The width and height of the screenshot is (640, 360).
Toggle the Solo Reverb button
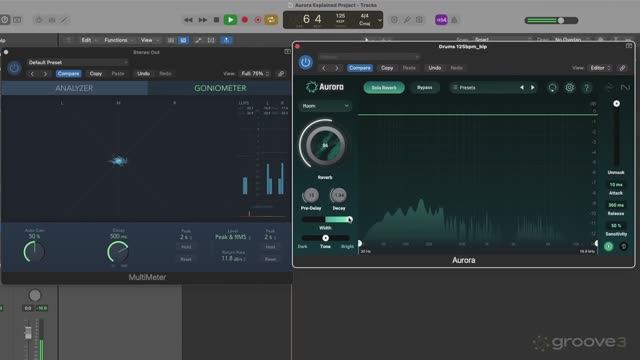(x=384, y=88)
